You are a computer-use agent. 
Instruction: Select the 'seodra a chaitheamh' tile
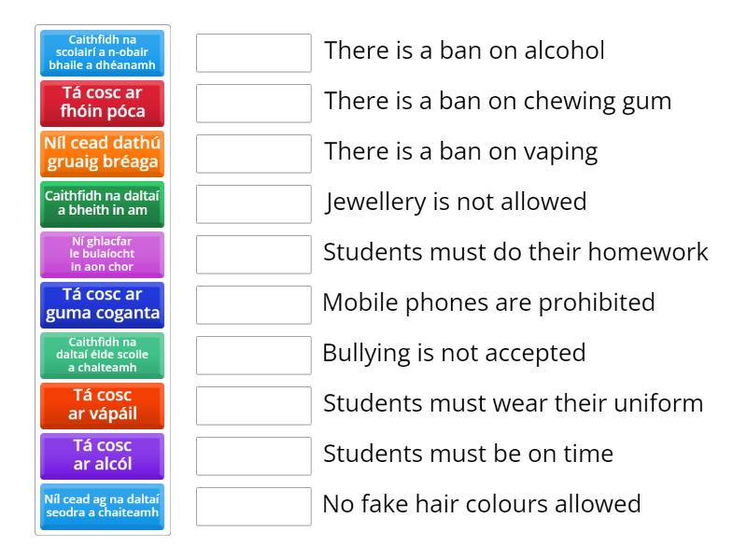103,507
